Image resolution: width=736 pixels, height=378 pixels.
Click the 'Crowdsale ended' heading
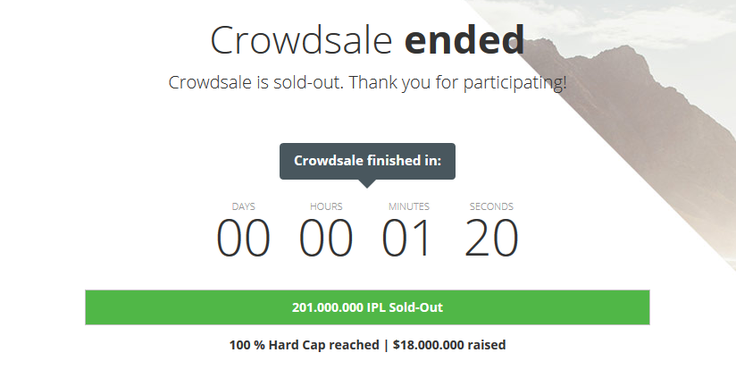[x=367, y=40]
